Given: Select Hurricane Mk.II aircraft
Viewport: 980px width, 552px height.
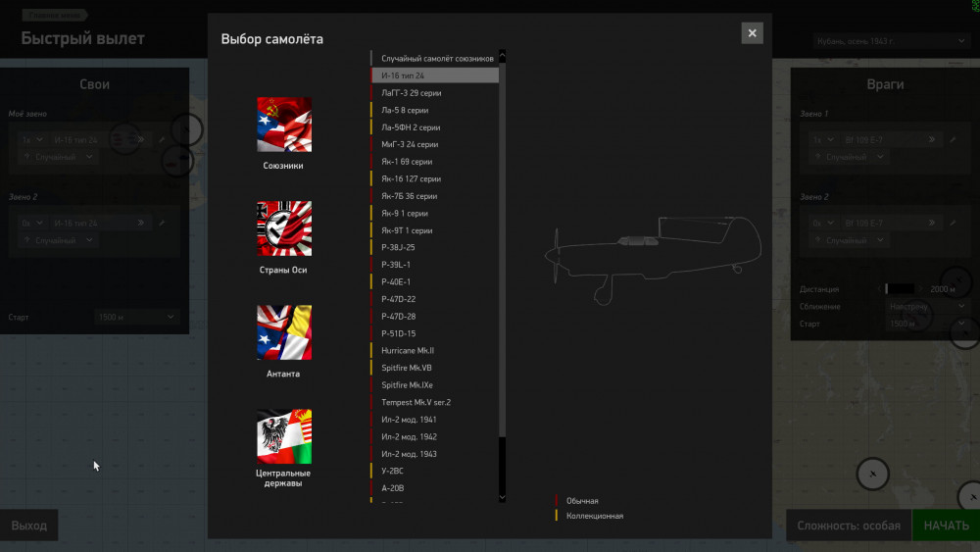Looking at the screenshot, I should (x=434, y=351).
